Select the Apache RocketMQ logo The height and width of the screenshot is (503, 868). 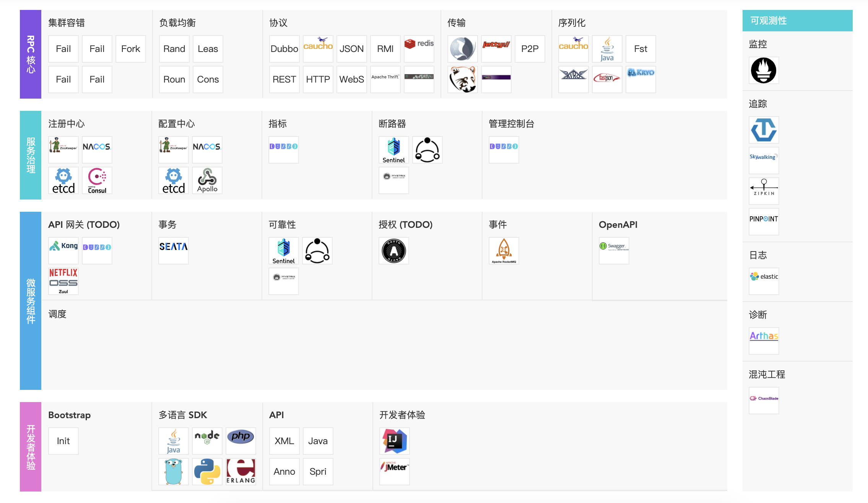pos(504,251)
